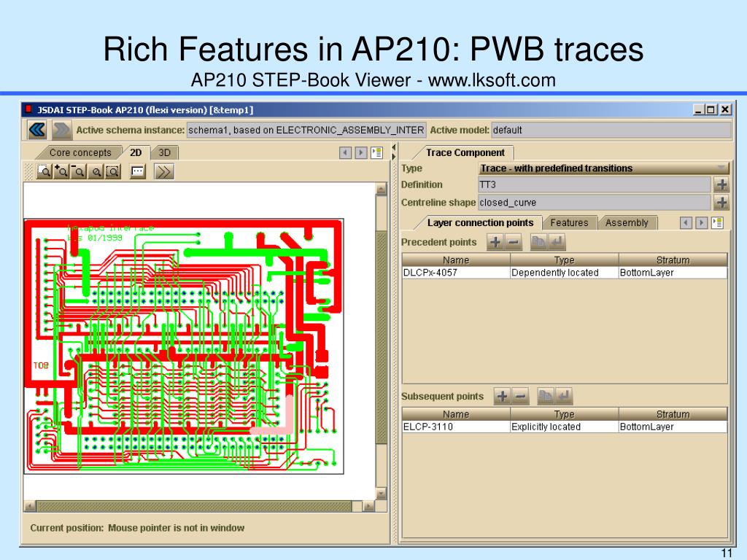Click the horizontal scrollbar left arrow
The image size is (747, 560).
click(x=29, y=506)
